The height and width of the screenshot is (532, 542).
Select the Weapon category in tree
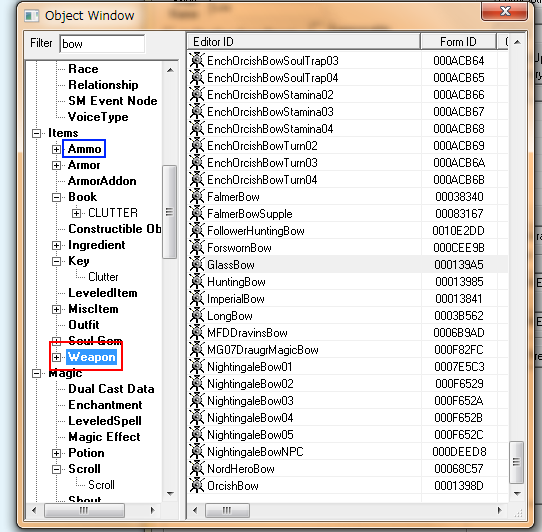click(91, 357)
